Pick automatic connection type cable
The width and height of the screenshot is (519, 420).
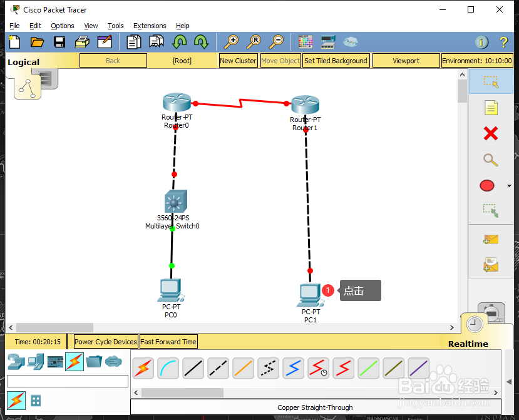[143, 368]
